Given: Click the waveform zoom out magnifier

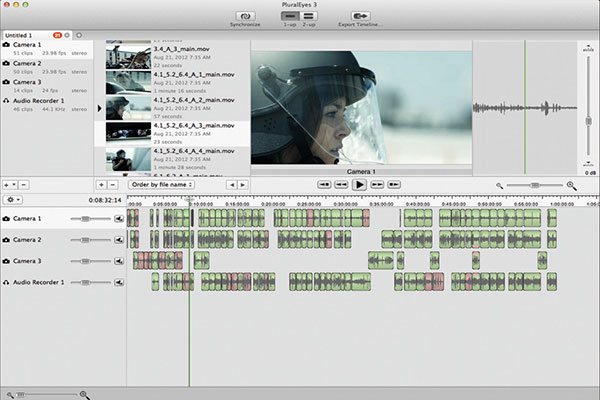Looking at the screenshot, I should click(499, 186).
